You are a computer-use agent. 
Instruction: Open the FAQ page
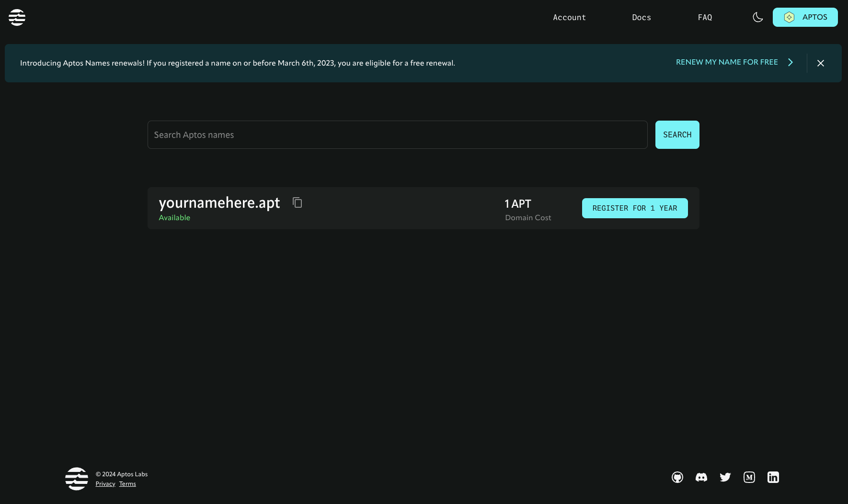pyautogui.click(x=705, y=17)
